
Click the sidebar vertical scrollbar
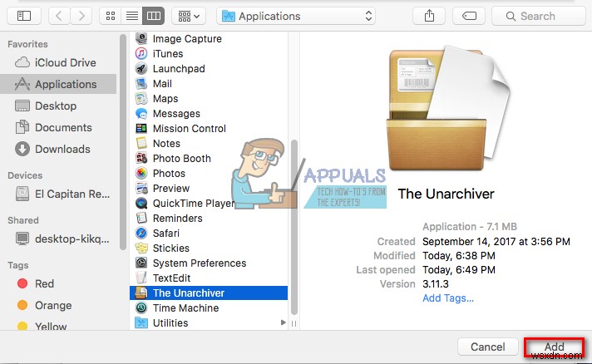click(x=123, y=142)
